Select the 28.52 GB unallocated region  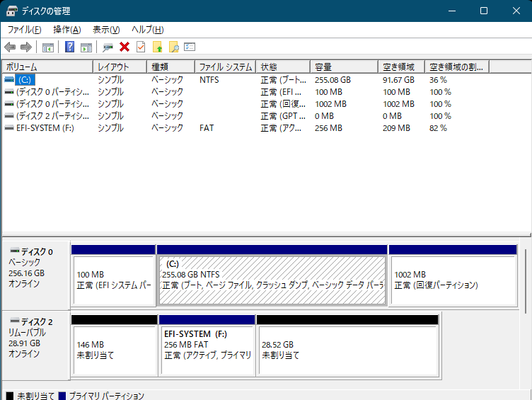pos(347,350)
